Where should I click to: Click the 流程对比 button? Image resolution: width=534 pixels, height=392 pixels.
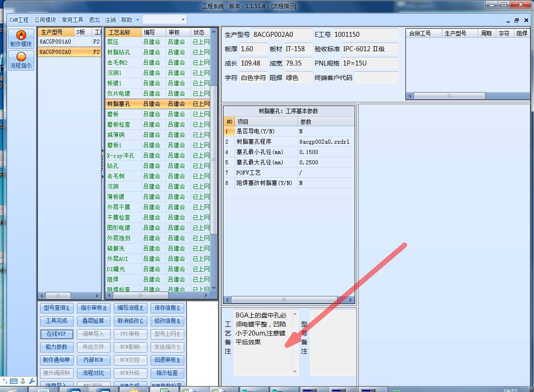point(93,373)
